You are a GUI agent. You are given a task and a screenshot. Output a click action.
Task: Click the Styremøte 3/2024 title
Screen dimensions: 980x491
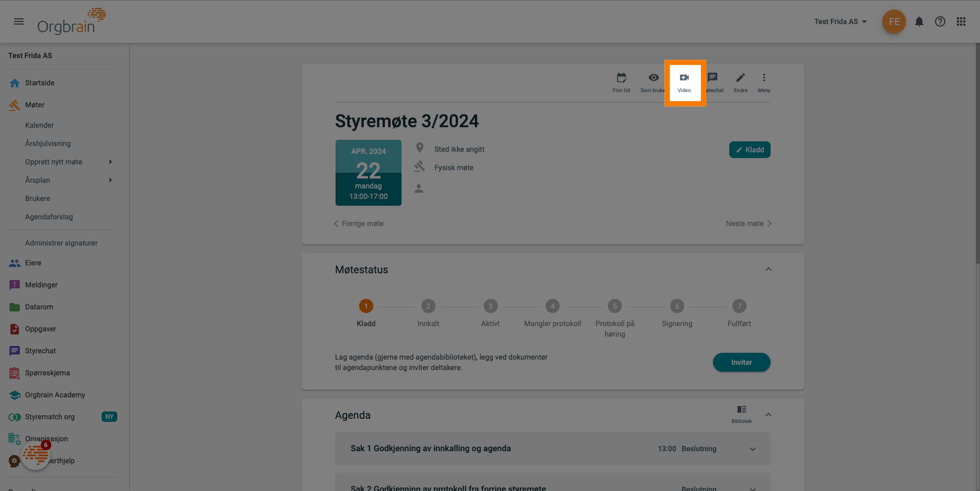point(407,121)
